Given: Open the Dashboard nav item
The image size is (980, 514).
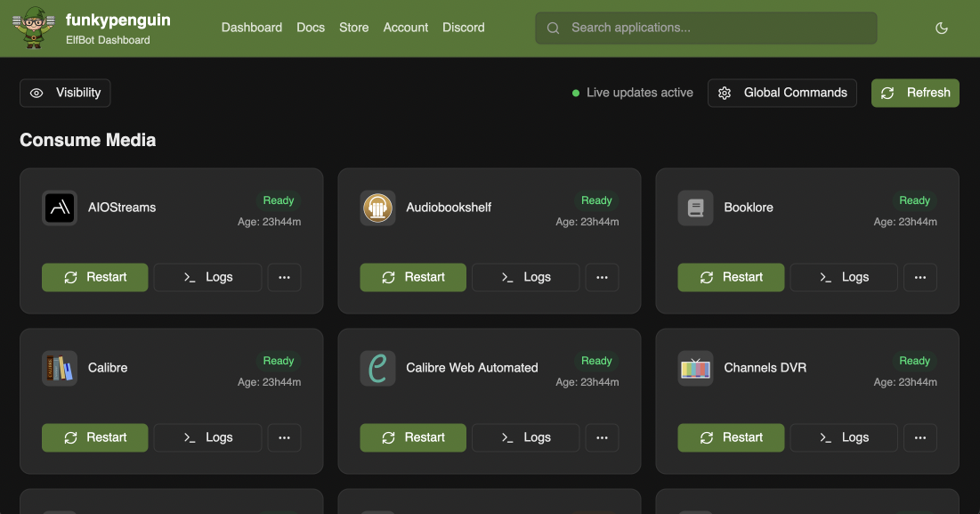Looking at the screenshot, I should tap(252, 28).
